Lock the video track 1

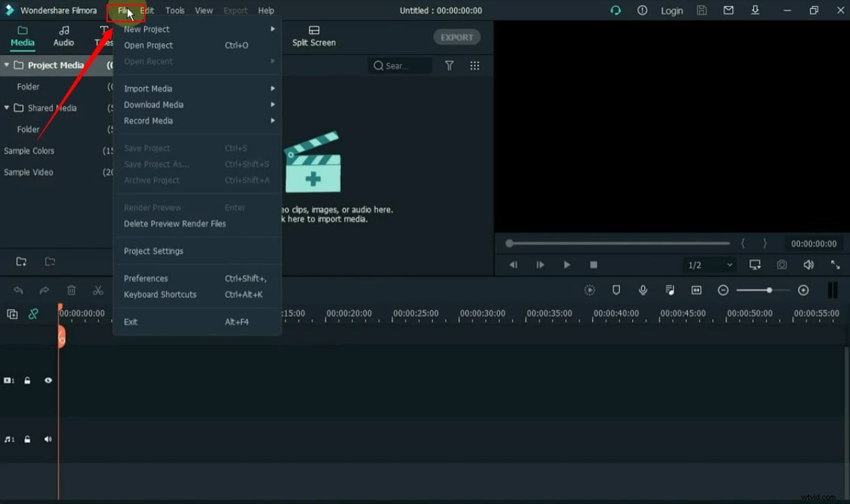click(27, 380)
